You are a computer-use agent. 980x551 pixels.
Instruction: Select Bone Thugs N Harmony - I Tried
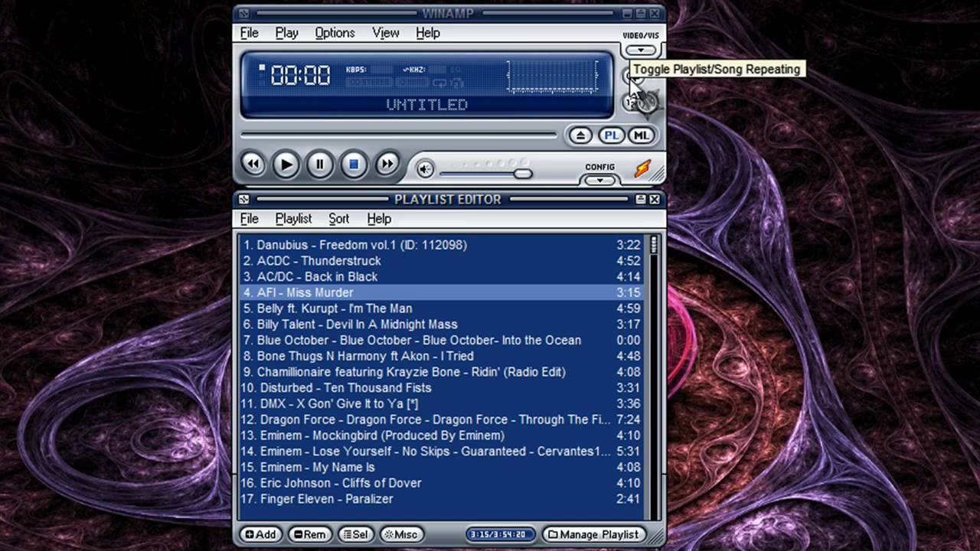click(442, 356)
